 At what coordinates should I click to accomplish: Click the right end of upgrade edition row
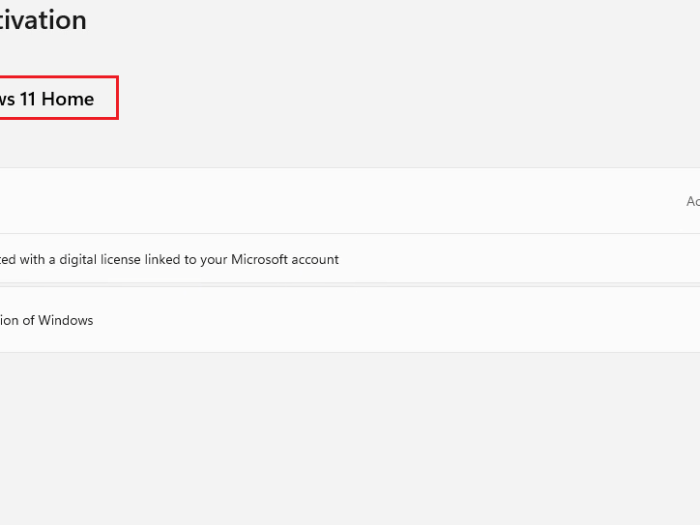pyautogui.click(x=670, y=320)
